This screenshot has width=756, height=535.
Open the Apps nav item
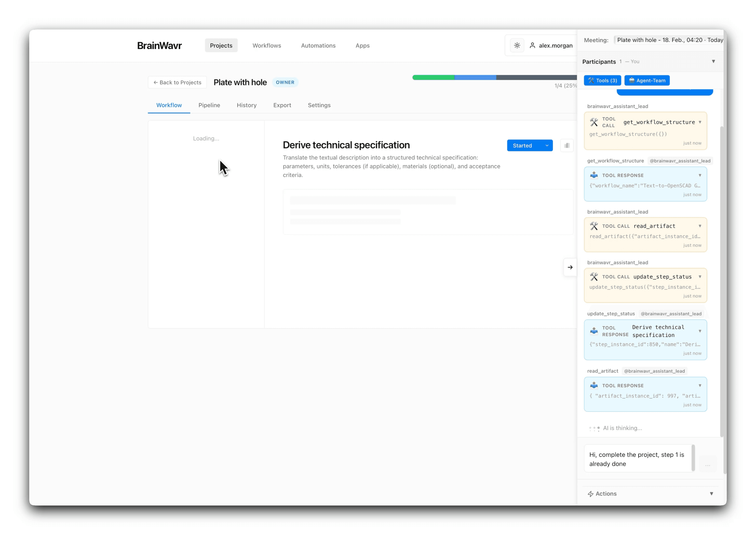(x=362, y=46)
